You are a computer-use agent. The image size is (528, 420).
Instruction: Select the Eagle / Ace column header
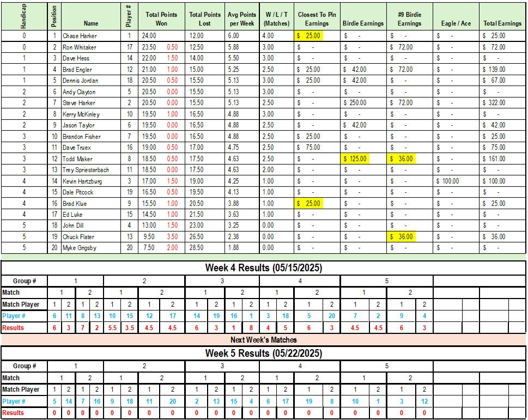[456, 23]
